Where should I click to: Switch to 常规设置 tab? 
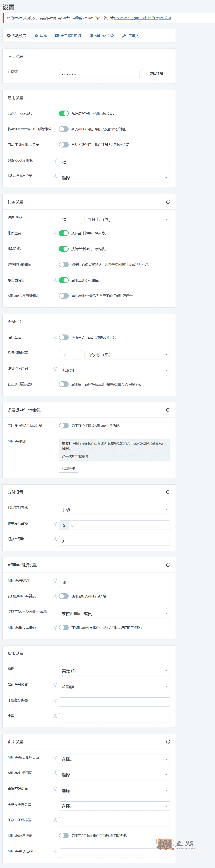click(16, 36)
